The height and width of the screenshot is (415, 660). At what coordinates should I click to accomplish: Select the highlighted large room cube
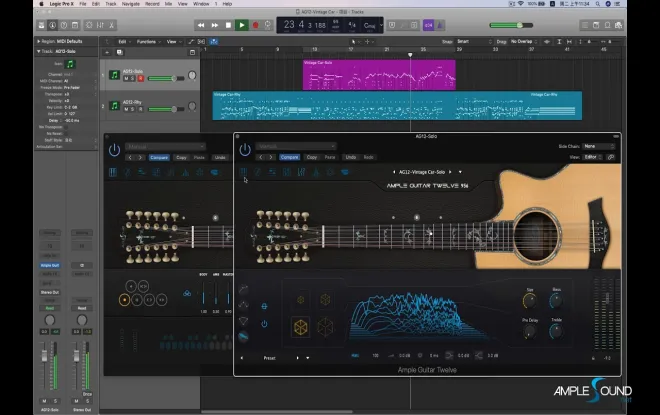coord(301,327)
